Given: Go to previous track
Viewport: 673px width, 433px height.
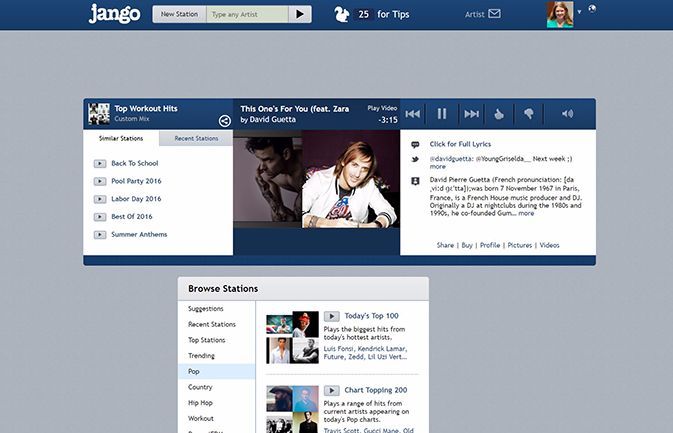Looking at the screenshot, I should click(412, 114).
